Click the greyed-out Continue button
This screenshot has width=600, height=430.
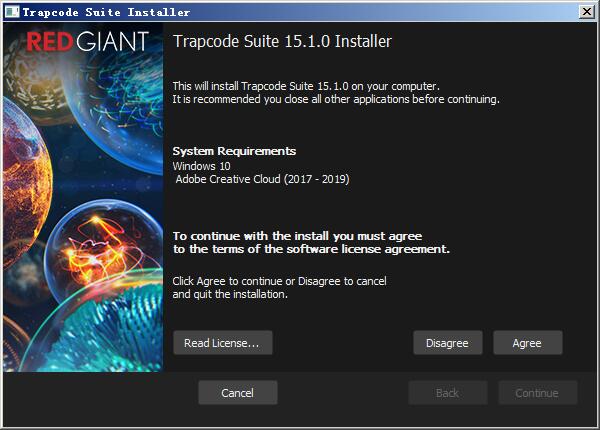pyautogui.click(x=538, y=393)
